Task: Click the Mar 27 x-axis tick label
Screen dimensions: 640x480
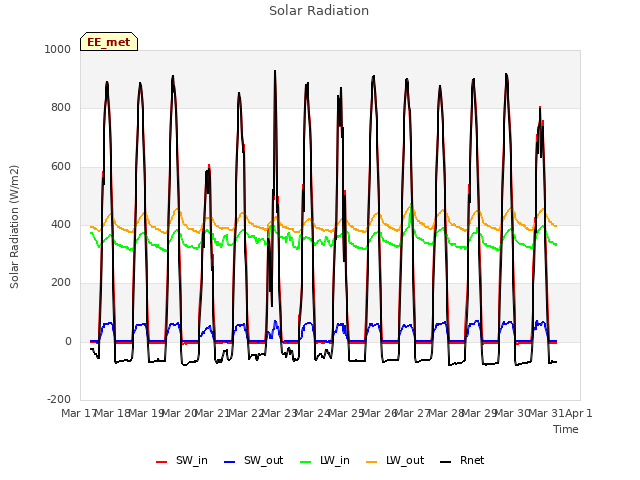Action: [x=413, y=413]
